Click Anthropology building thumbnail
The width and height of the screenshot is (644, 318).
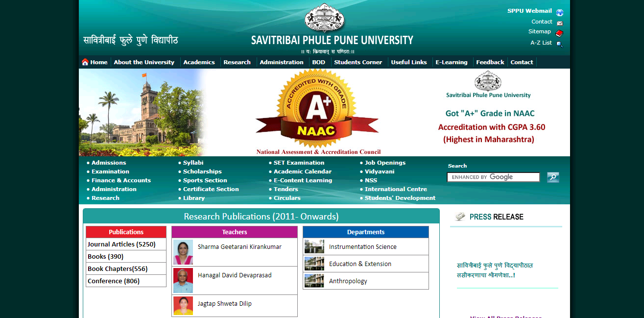tap(314, 281)
